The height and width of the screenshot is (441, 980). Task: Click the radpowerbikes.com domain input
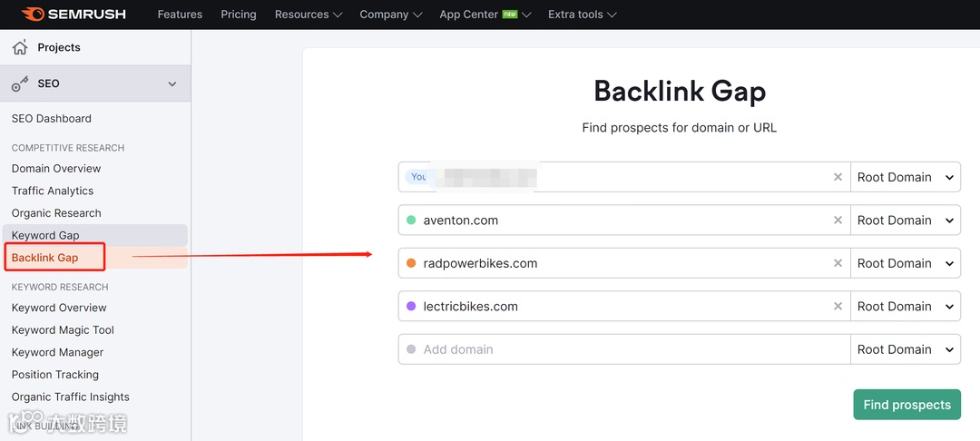[x=624, y=263]
